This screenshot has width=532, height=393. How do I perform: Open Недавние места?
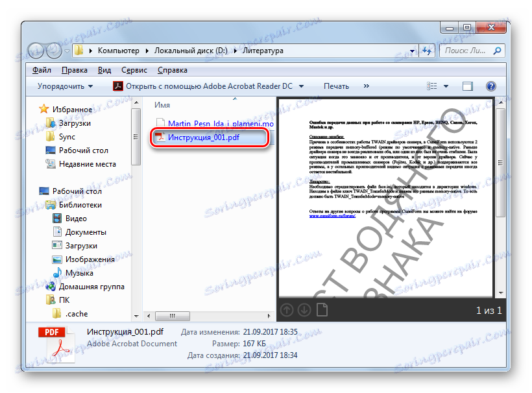[88, 164]
